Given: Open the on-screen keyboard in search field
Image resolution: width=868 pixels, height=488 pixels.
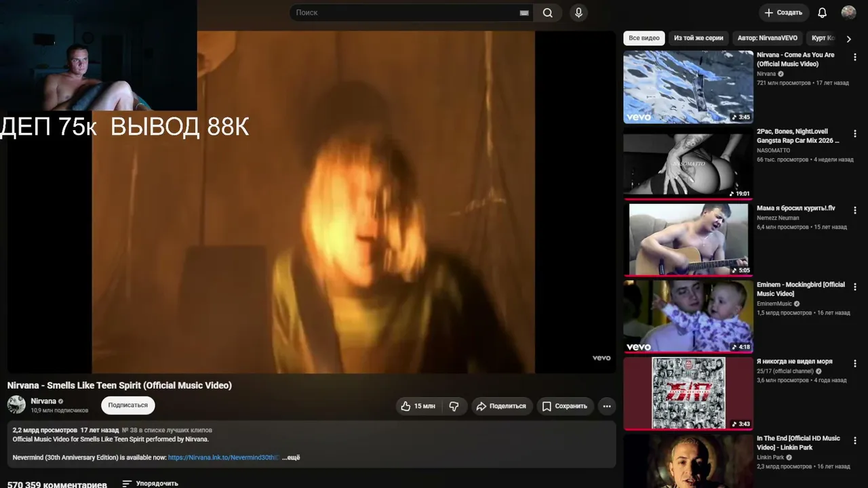Looking at the screenshot, I should pyautogui.click(x=524, y=13).
